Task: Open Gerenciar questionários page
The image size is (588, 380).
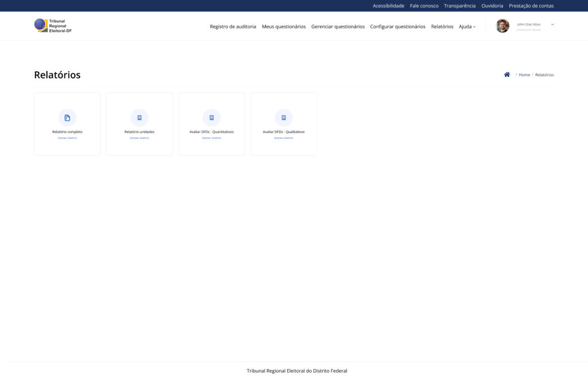Action: point(338,26)
